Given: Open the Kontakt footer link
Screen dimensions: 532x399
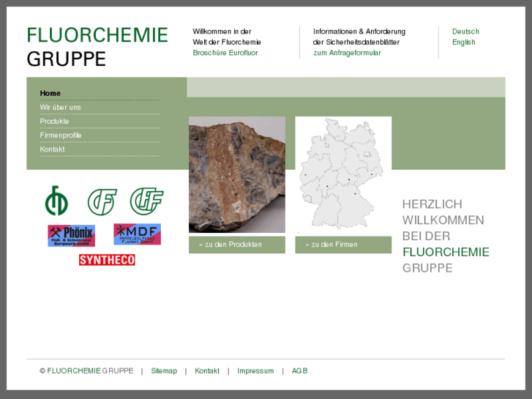Looking at the screenshot, I should pos(207,371).
